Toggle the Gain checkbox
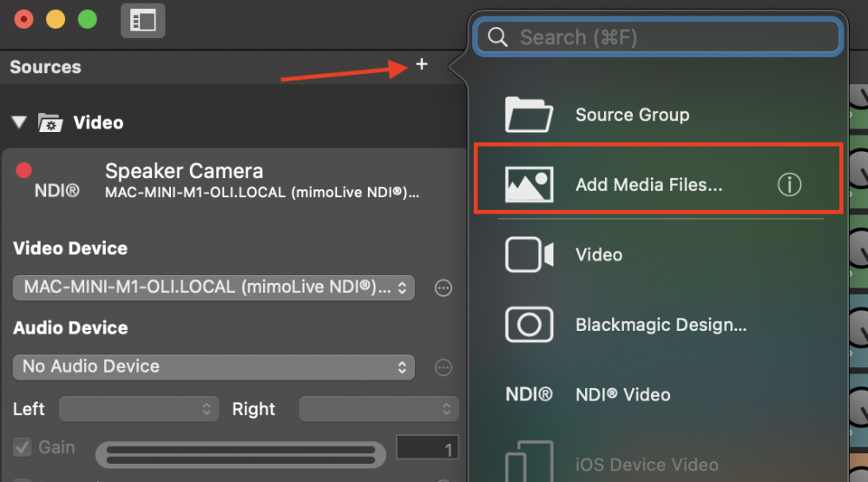Image resolution: width=868 pixels, height=482 pixels. point(23,447)
